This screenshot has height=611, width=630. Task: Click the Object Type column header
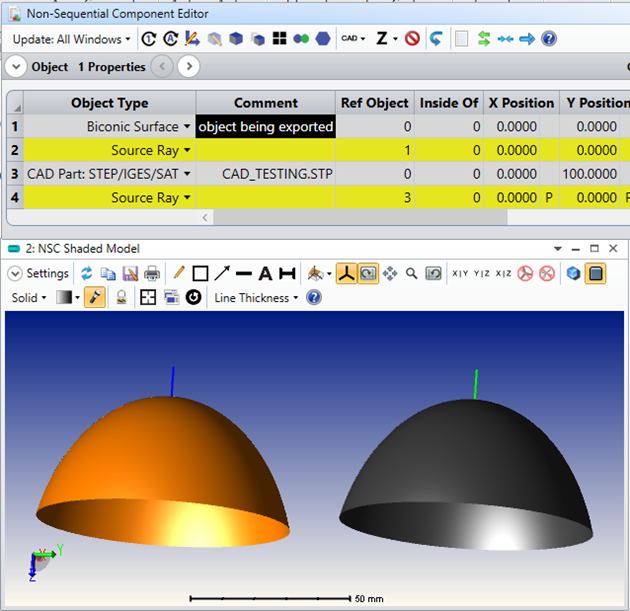point(110,103)
